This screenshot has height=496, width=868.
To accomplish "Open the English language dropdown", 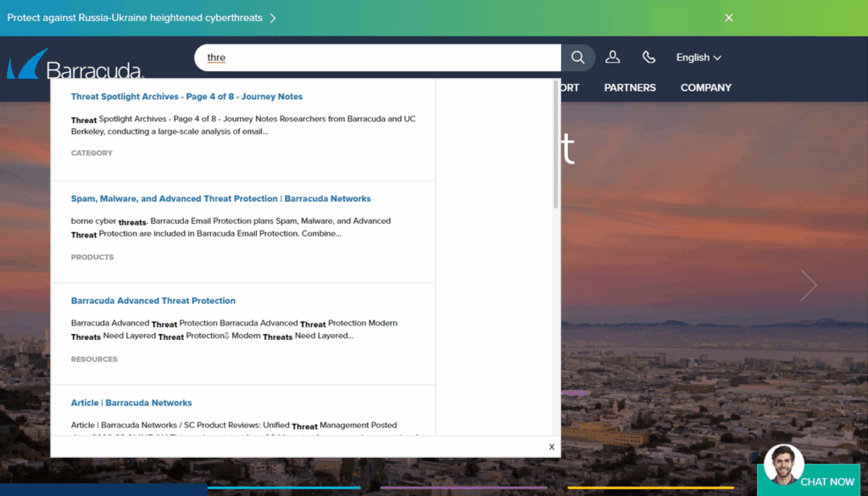I will [x=698, y=57].
